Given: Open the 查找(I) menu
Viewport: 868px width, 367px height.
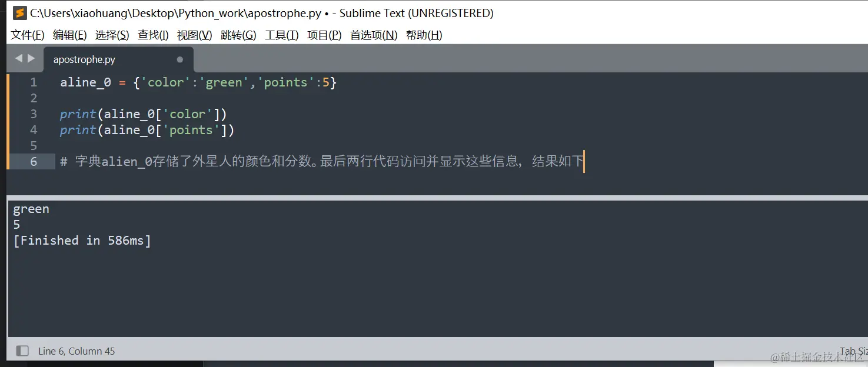Looking at the screenshot, I should pyautogui.click(x=153, y=35).
